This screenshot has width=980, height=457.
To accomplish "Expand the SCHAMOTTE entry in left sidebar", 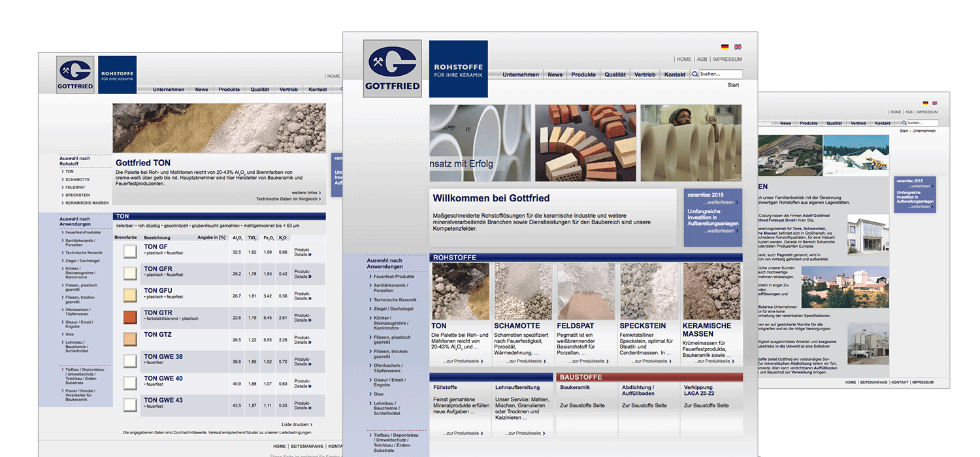I will (77, 179).
